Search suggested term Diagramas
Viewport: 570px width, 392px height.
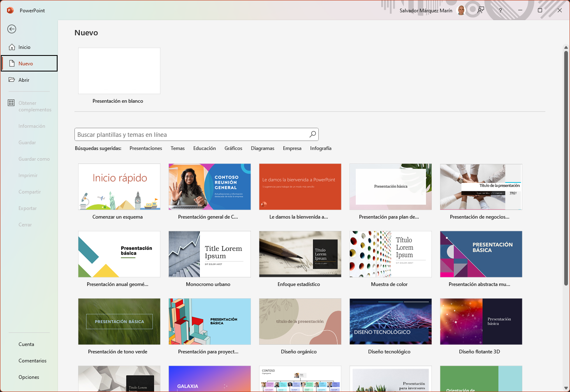[262, 148]
